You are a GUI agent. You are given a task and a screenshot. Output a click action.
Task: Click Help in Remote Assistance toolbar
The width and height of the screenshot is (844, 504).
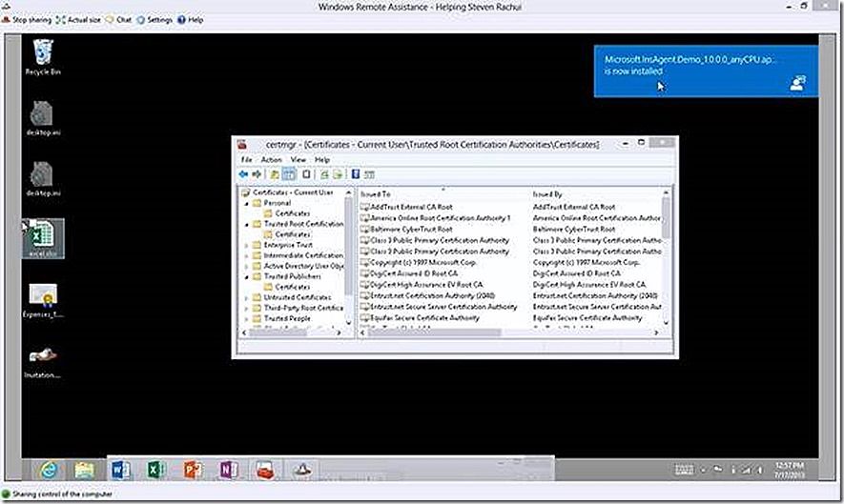[x=190, y=20]
